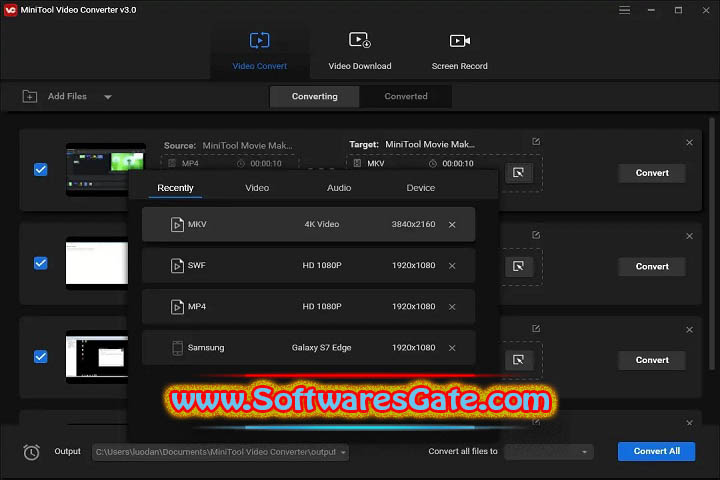Click the SWF file type icon
The width and height of the screenshot is (720, 480).
(177, 265)
